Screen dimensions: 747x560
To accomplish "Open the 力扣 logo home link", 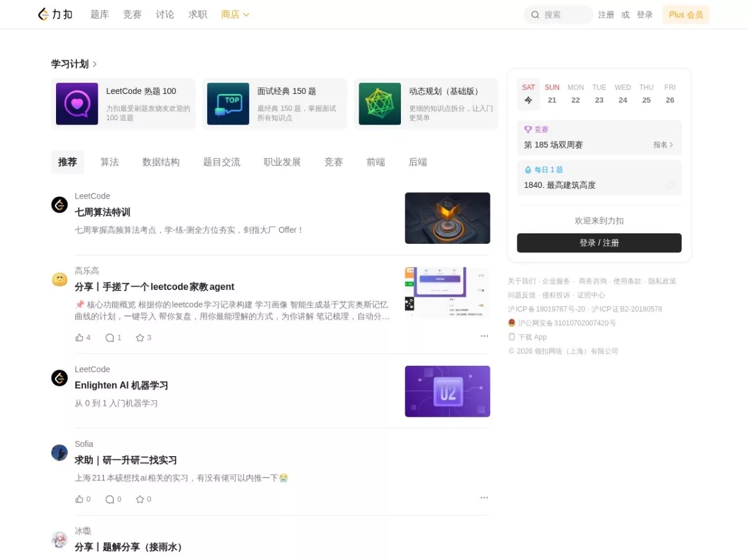I will 55,14.
